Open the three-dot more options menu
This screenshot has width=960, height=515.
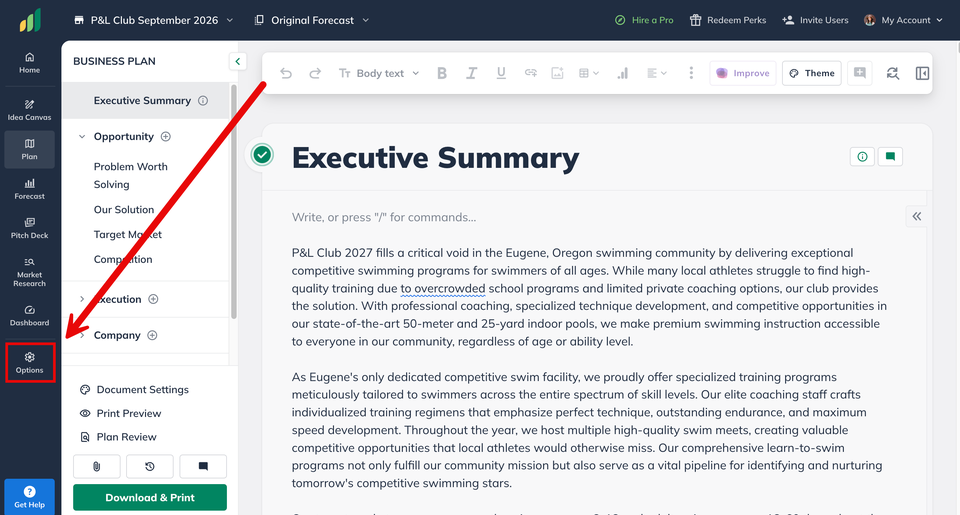coord(691,73)
